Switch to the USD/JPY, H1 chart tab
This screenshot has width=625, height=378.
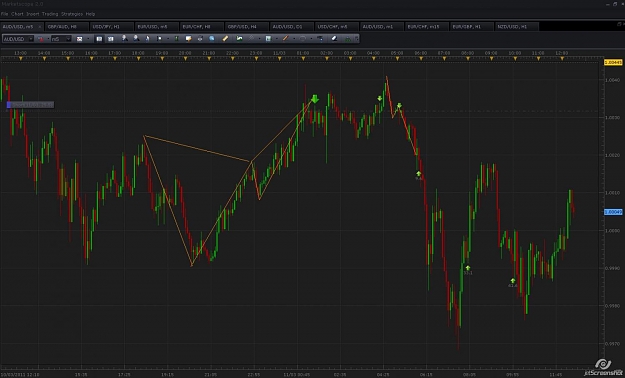(x=111, y=27)
